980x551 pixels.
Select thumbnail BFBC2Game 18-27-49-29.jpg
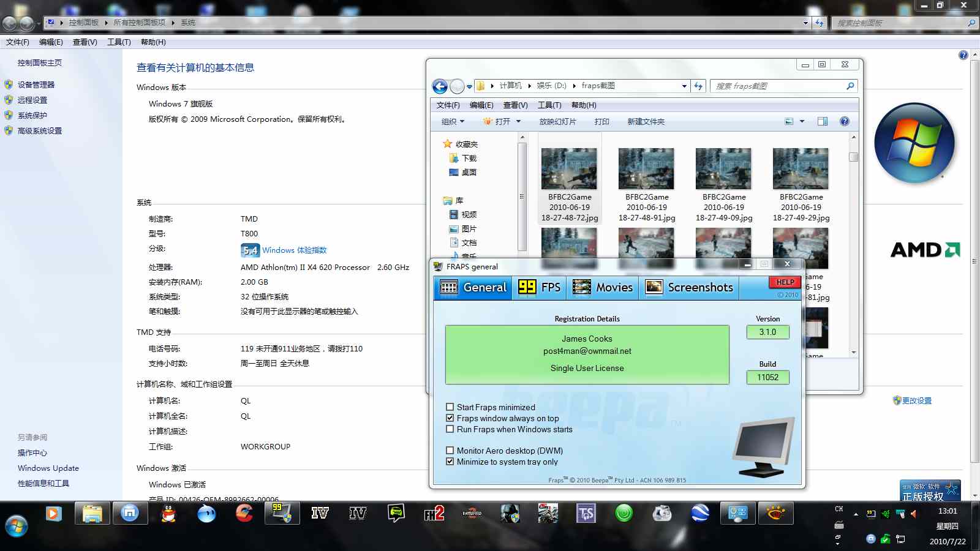click(801, 185)
